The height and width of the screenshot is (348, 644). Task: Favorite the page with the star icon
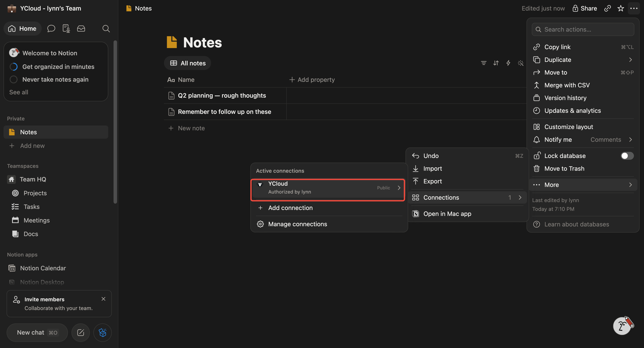621,8
